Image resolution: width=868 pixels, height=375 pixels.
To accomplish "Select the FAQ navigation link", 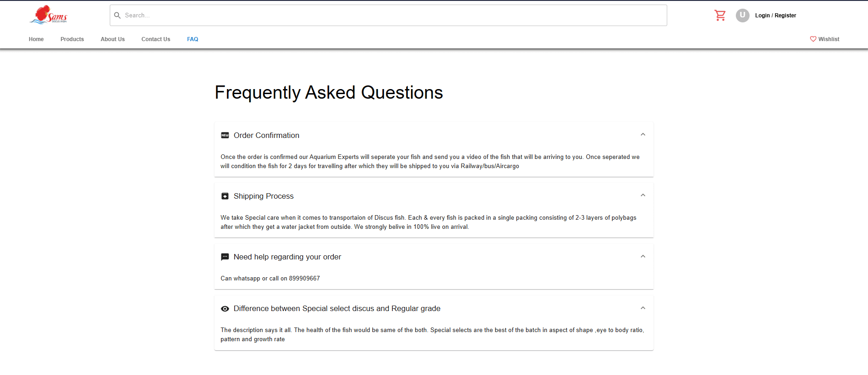I will click(193, 39).
